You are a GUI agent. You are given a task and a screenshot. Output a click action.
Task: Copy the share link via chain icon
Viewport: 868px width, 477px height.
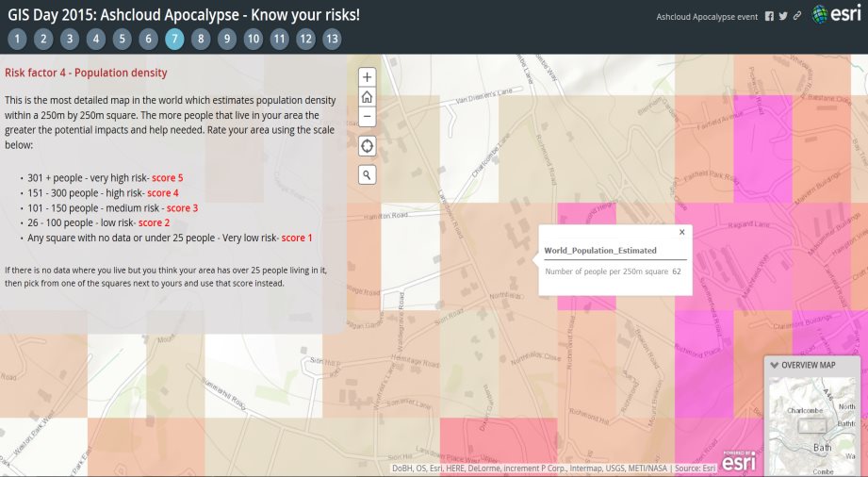tap(797, 16)
